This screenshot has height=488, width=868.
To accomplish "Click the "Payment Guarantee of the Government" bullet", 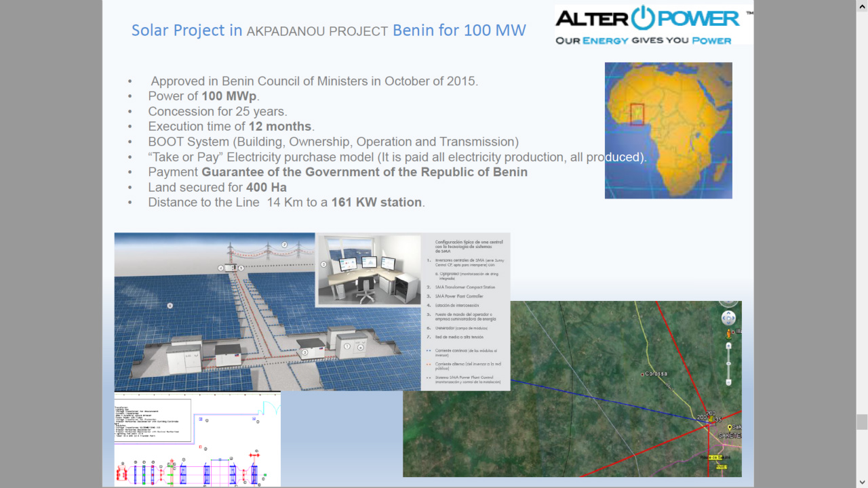I will point(338,172).
